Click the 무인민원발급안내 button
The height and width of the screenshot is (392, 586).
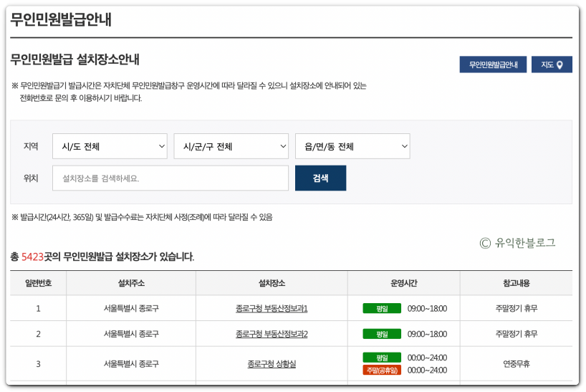click(x=493, y=64)
